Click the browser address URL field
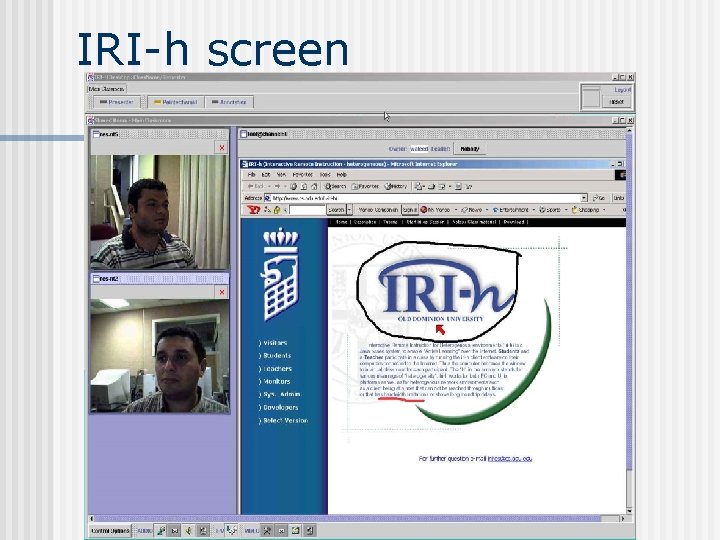The image size is (720, 540). 425,198
